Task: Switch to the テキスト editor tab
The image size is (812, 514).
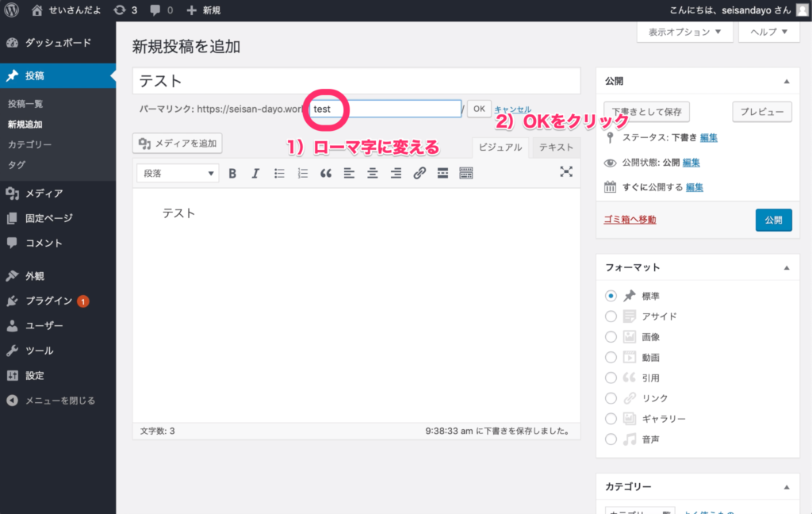Action: (556, 148)
